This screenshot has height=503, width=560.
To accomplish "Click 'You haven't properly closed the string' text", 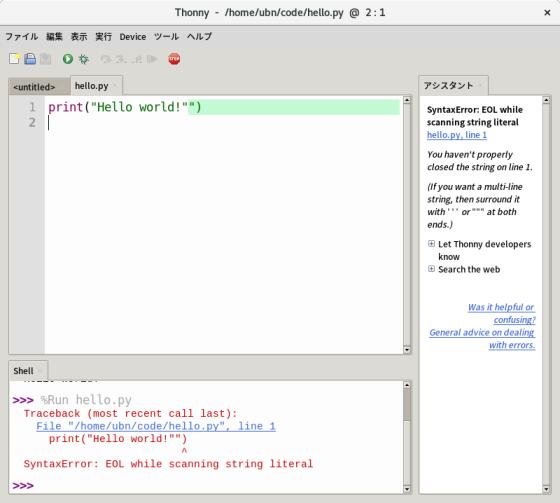I will tap(480, 161).
